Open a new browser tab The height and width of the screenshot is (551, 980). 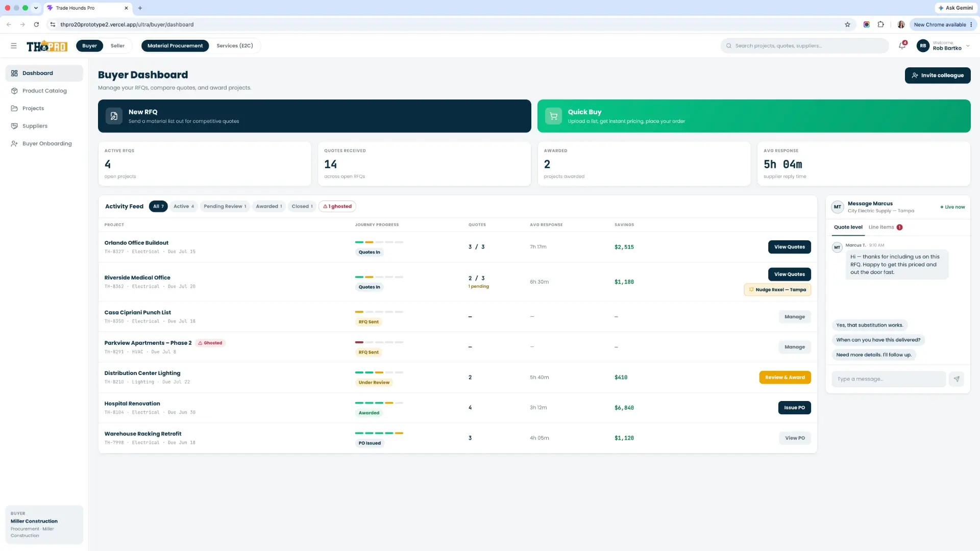140,8
